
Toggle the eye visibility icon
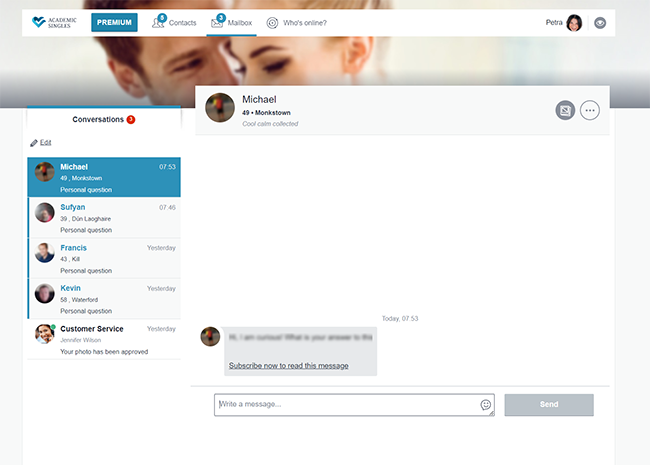coord(600,23)
